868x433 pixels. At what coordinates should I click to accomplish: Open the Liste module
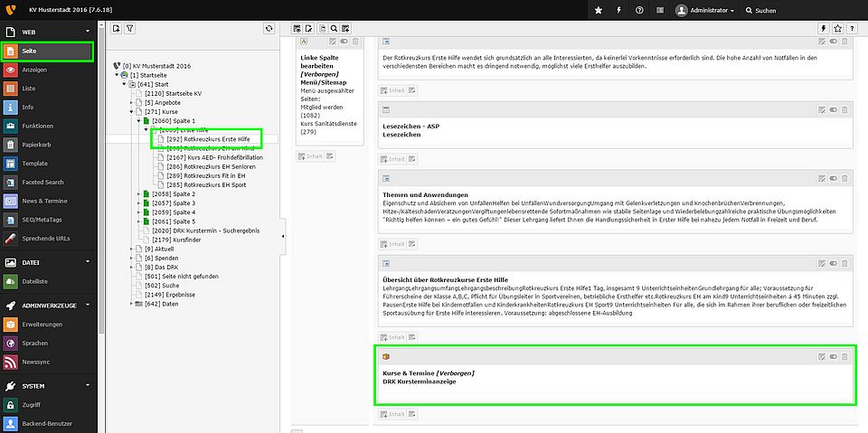pos(28,88)
